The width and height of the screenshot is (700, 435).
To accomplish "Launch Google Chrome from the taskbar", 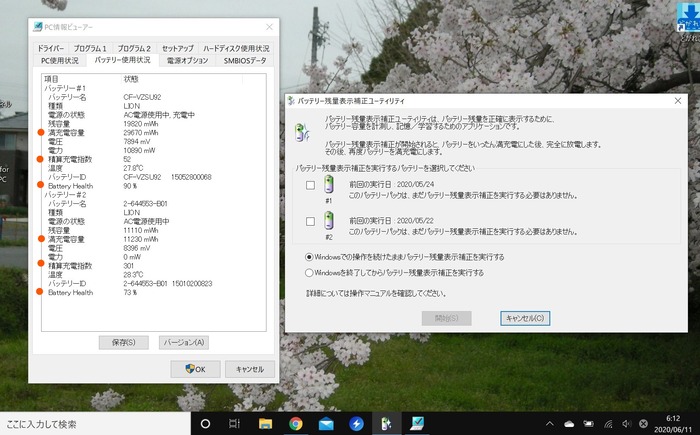I will click(296, 423).
